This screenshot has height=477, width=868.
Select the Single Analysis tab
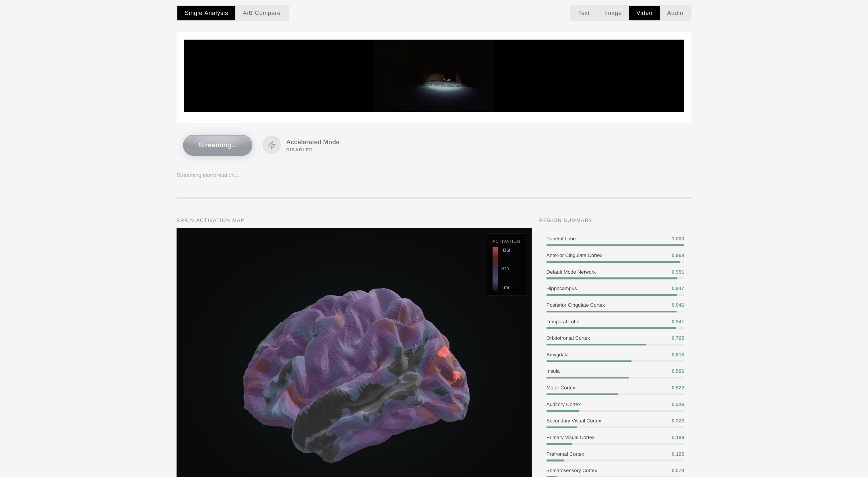[x=206, y=13]
